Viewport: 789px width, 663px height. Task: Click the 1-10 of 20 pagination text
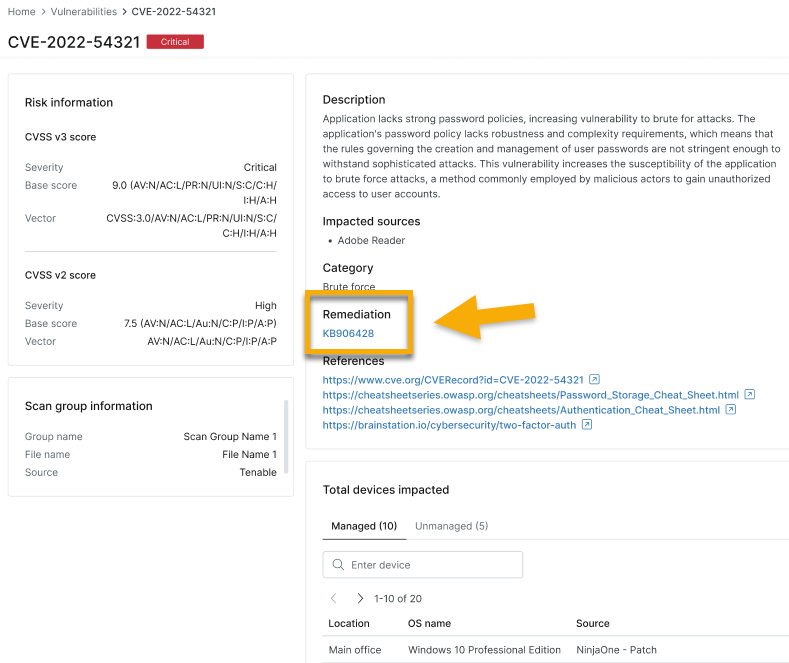pyautogui.click(x=398, y=599)
